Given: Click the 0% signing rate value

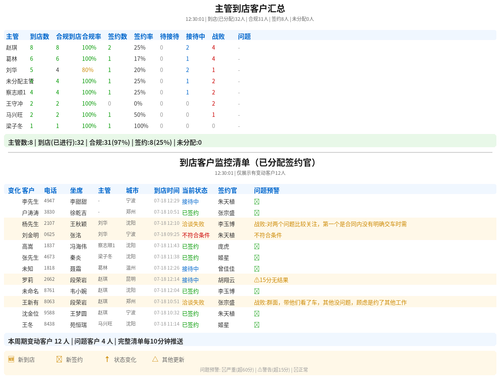Looking at the screenshot, I should [138, 104].
